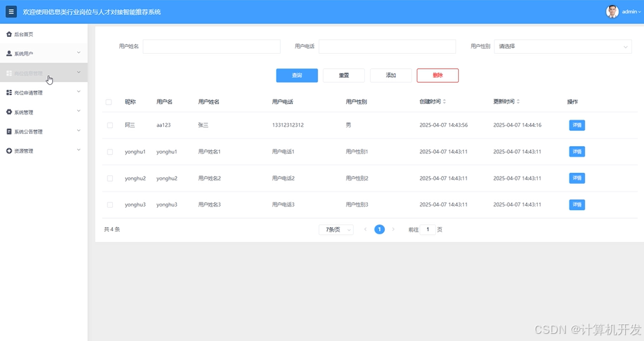
Task: Open the admin account dropdown
Action: click(631, 12)
